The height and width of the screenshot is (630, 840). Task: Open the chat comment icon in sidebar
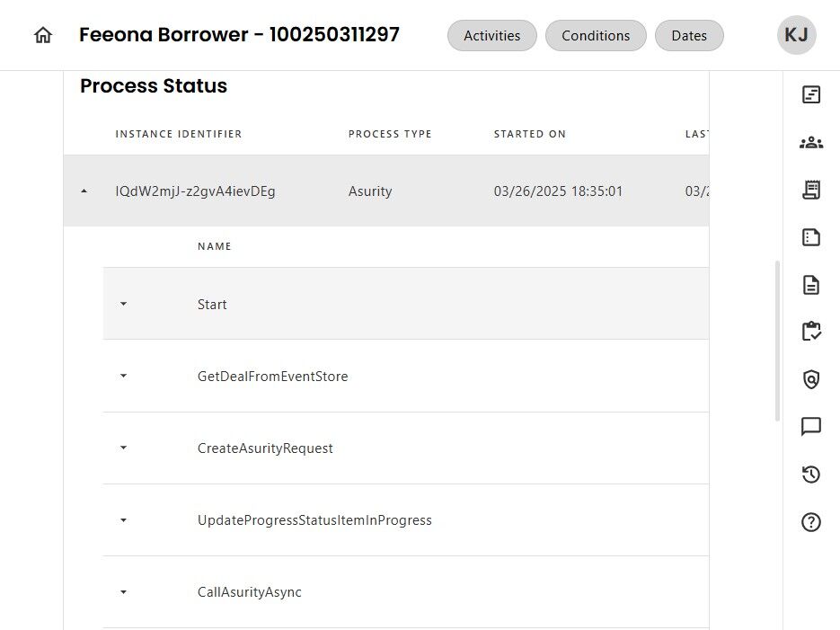pyautogui.click(x=811, y=426)
